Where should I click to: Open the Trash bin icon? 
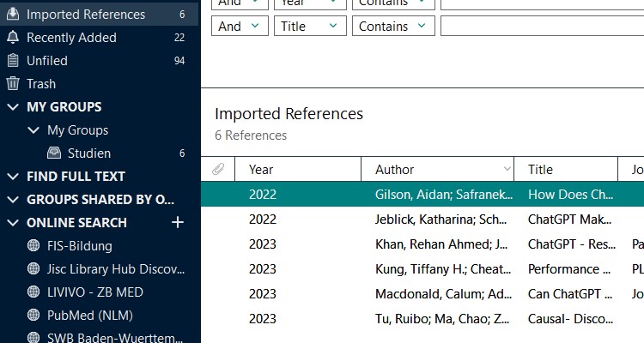pyautogui.click(x=13, y=84)
